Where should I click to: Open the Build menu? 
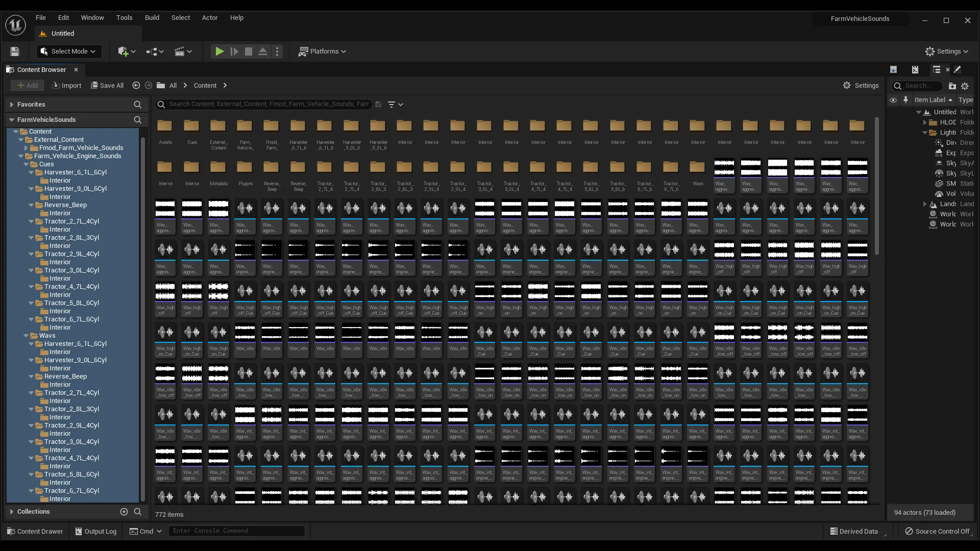point(152,18)
